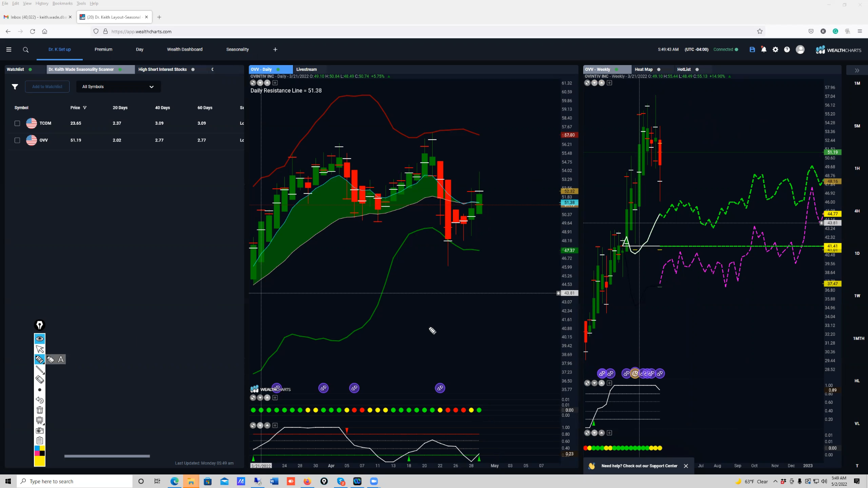Open Microsoft Edge from taskbar
The image size is (868, 488).
175,481
